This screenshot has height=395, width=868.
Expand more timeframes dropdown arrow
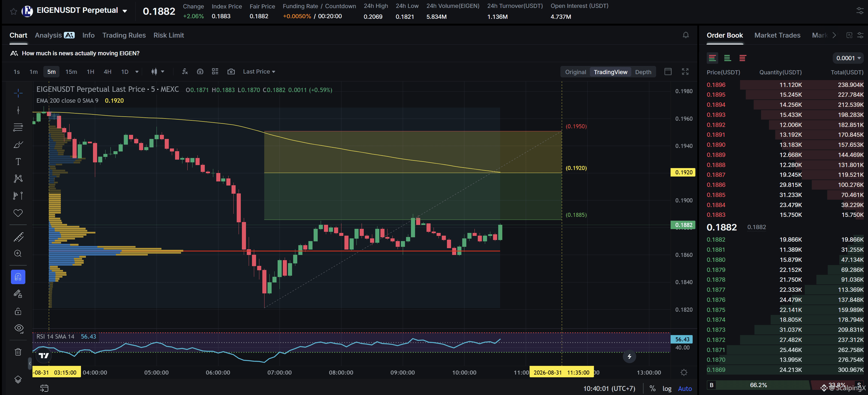tap(137, 72)
